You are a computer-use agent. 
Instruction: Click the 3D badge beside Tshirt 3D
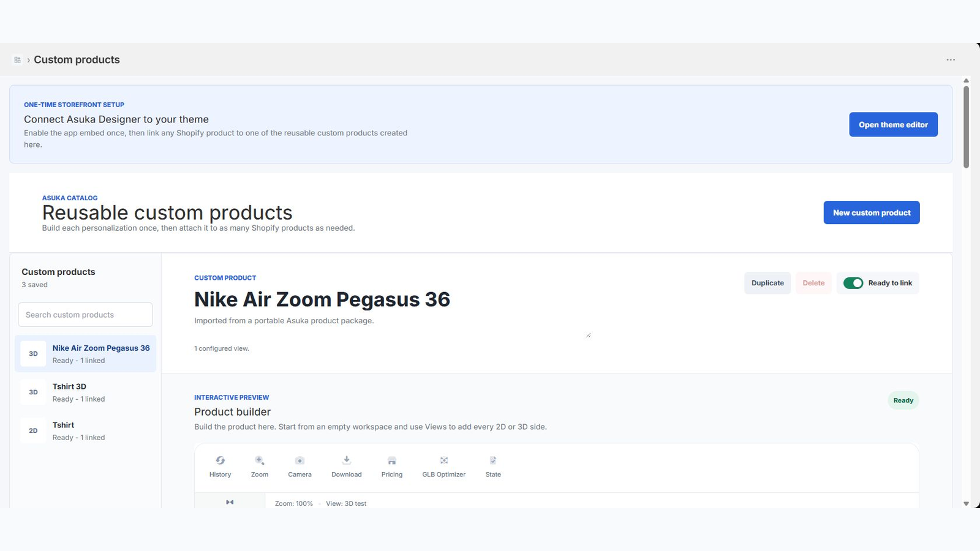pyautogui.click(x=33, y=392)
